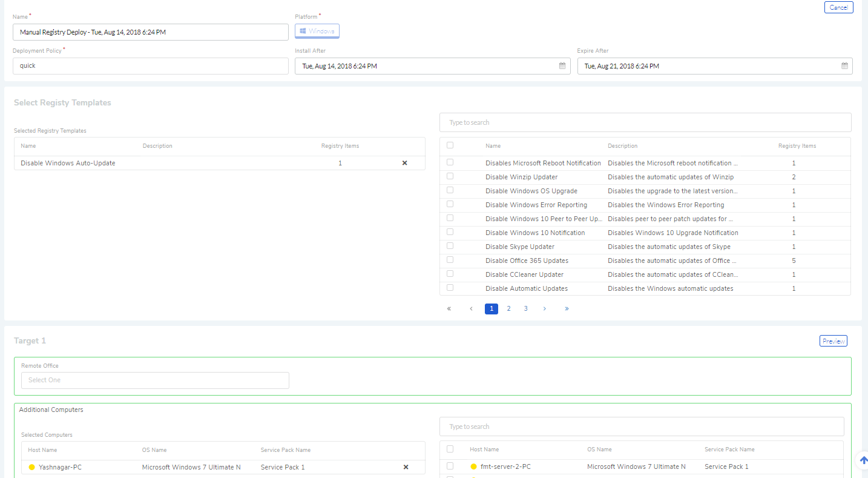Open page 1 of templates
Image resolution: width=868 pixels, height=478 pixels.
pos(492,308)
